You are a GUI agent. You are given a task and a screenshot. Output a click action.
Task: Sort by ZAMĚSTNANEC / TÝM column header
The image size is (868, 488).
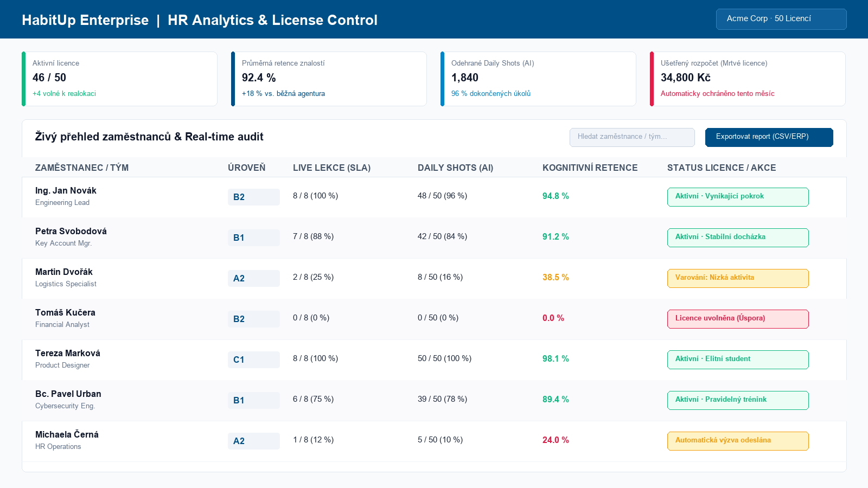coord(82,168)
